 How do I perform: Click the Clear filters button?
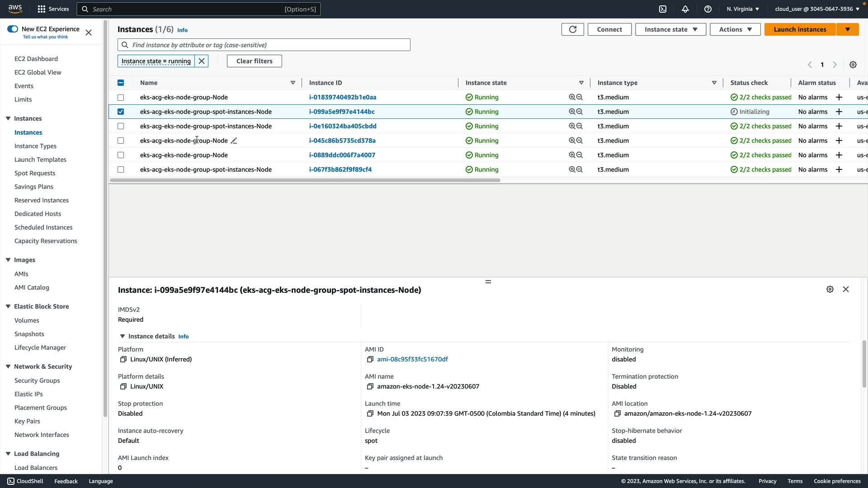[x=254, y=61]
